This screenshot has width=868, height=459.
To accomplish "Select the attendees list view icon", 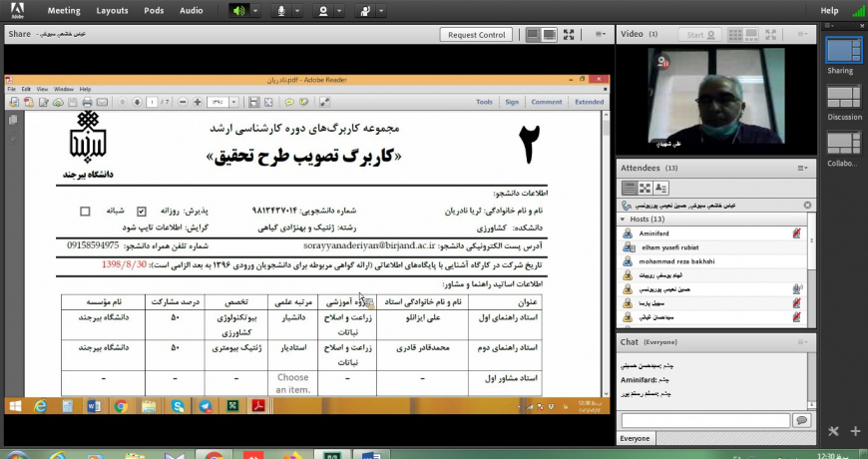I will [x=629, y=189].
